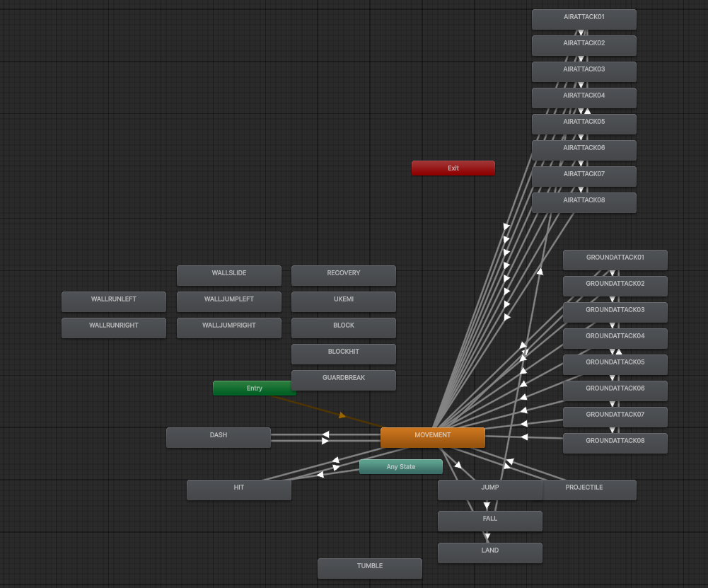
Task: Choose the HIT state node
Action: pos(238,490)
